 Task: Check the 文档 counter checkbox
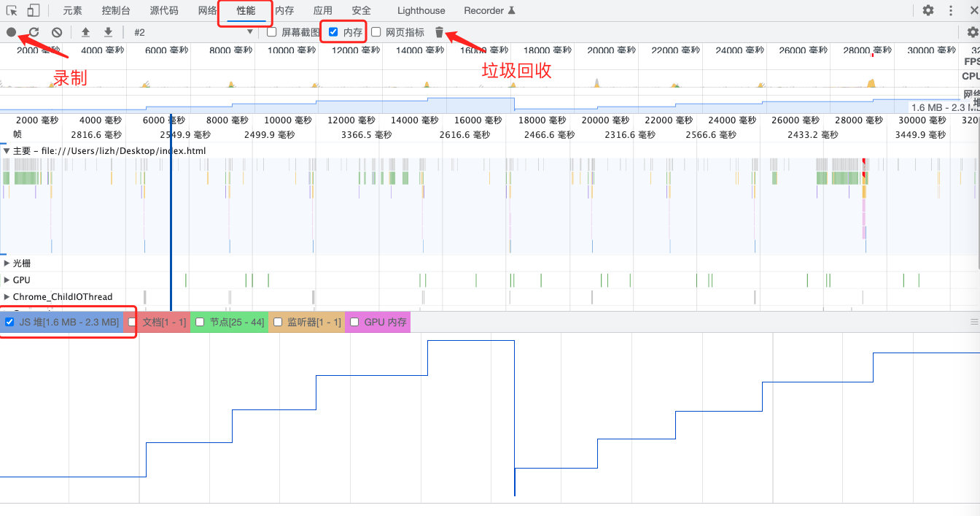click(133, 322)
